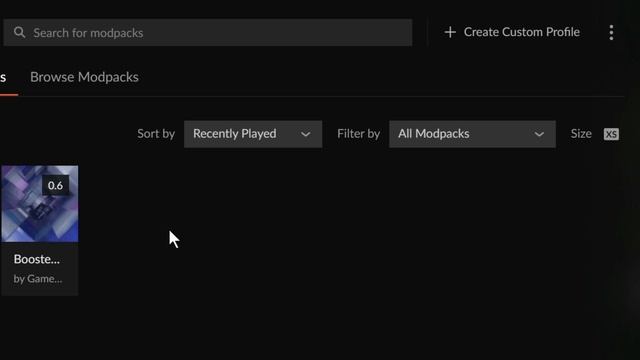640x360 pixels.
Task: Open the three-dot more options menu
Action: tap(611, 32)
